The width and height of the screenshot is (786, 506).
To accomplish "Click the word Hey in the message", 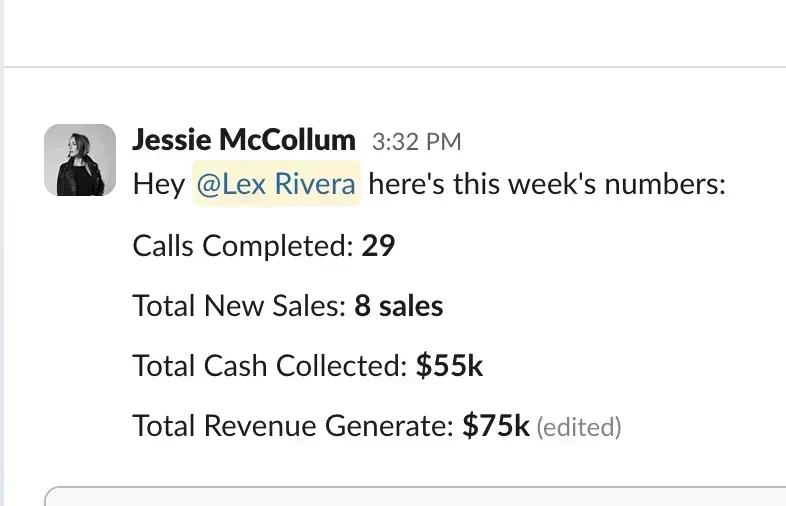I will coord(158,185).
